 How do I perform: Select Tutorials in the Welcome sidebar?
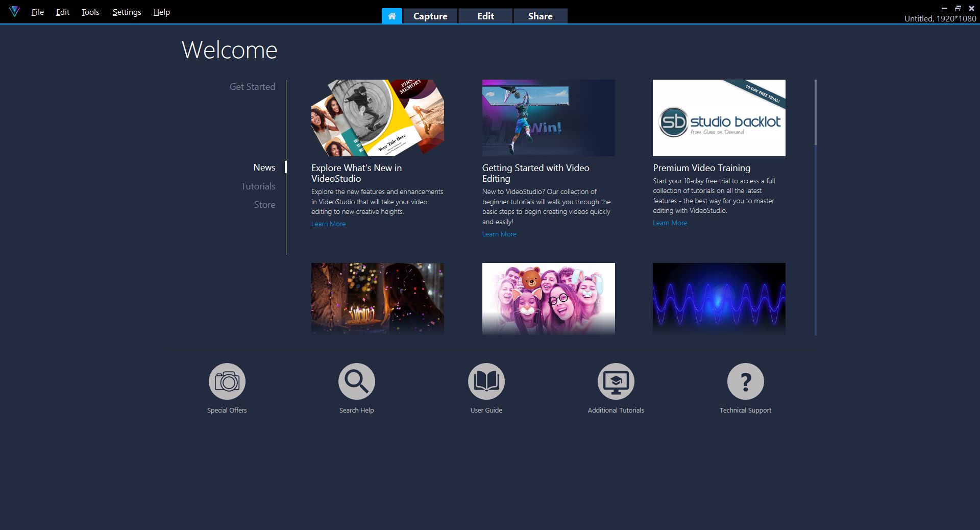258,186
